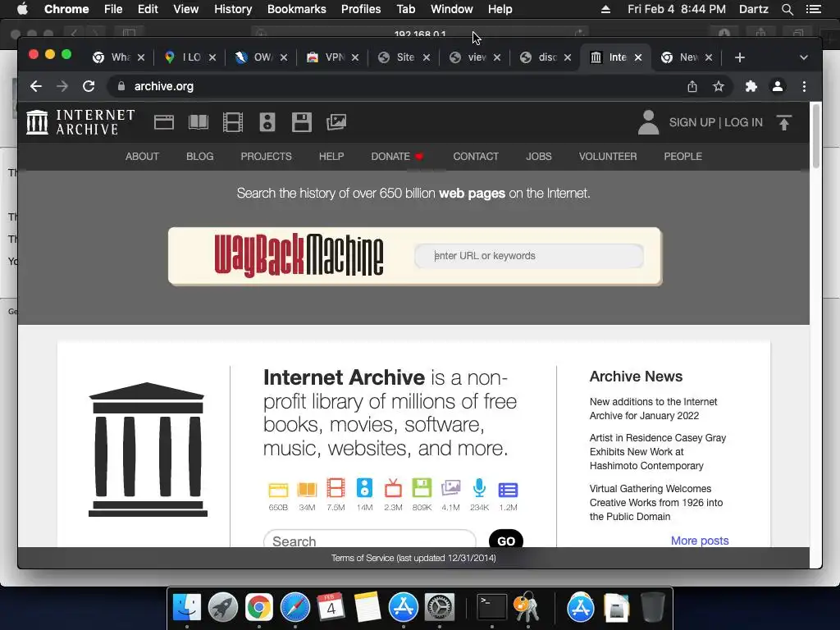The width and height of the screenshot is (840, 630).
Task: Focus the Wayback Machine URL or keywords field
Action: pos(529,256)
